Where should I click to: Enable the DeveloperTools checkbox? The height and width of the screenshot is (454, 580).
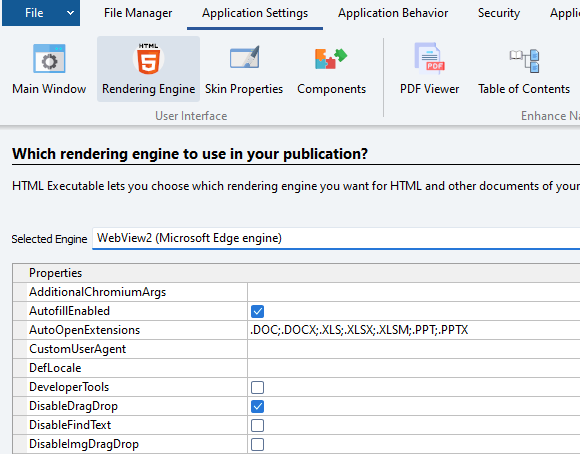(x=257, y=387)
